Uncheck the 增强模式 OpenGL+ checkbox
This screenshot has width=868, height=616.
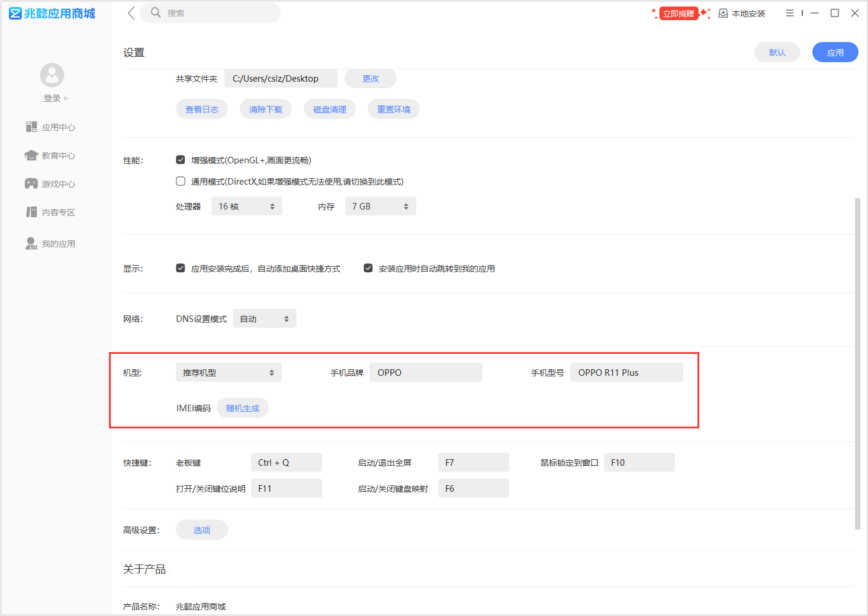coord(181,160)
